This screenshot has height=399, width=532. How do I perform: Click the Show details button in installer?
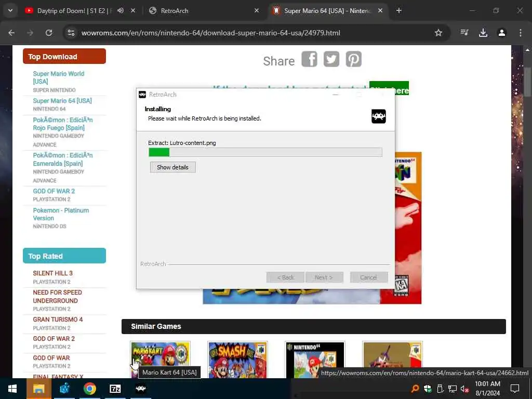click(172, 167)
